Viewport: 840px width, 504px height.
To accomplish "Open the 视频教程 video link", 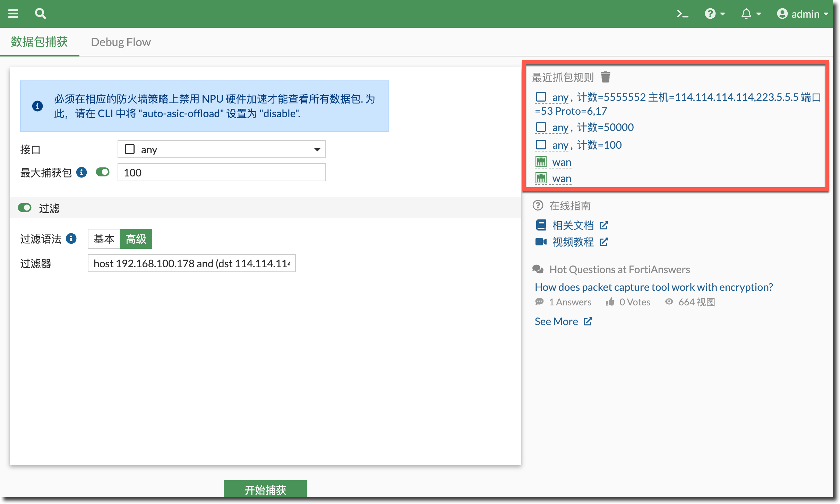I will pyautogui.click(x=573, y=242).
